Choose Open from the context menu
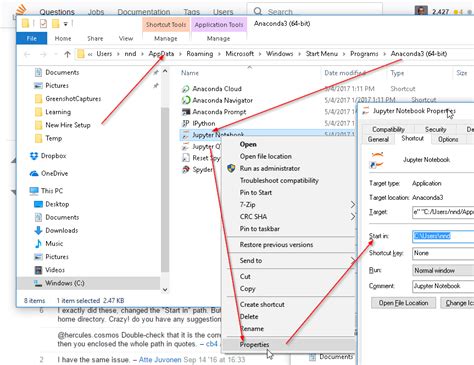The image size is (474, 365). tap(248, 144)
